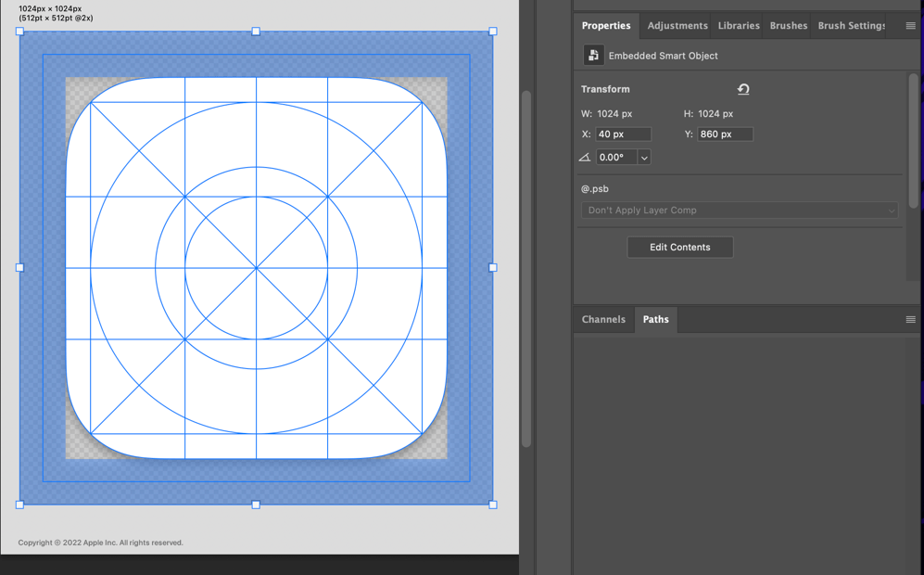Open the Don't Apply Layer Comp dropdown

coord(740,210)
